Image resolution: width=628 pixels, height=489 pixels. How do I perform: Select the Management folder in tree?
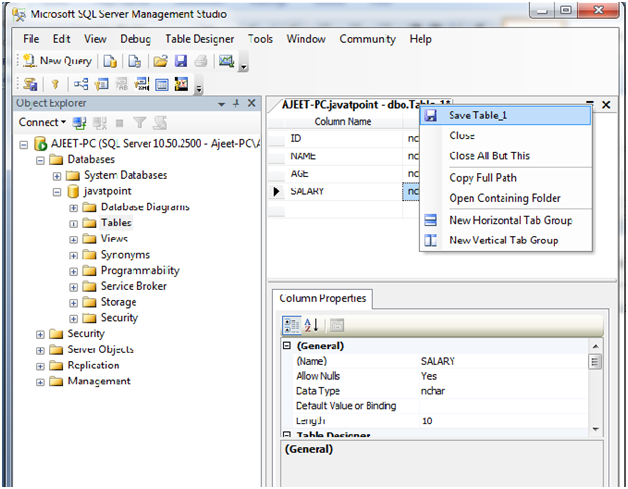pyautogui.click(x=99, y=381)
